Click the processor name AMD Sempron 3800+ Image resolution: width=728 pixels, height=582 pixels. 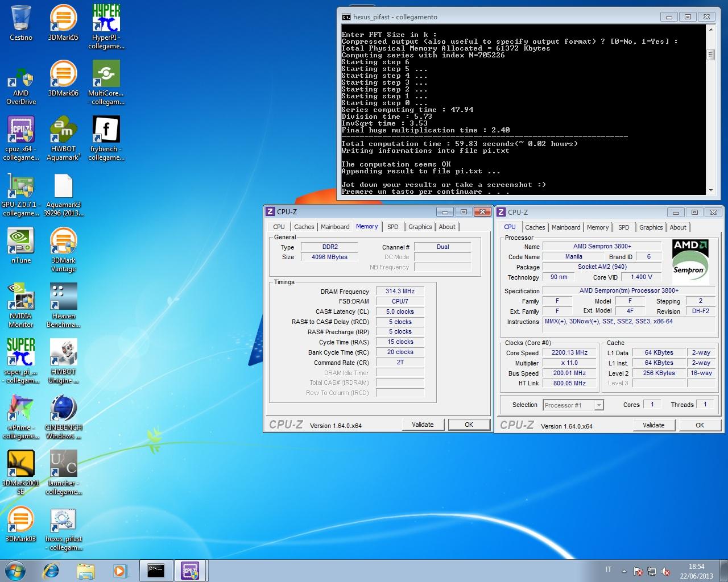pos(602,246)
